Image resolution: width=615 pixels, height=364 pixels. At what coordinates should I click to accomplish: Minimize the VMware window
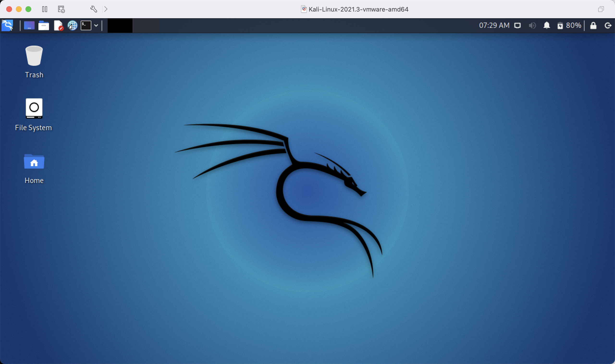[19, 9]
